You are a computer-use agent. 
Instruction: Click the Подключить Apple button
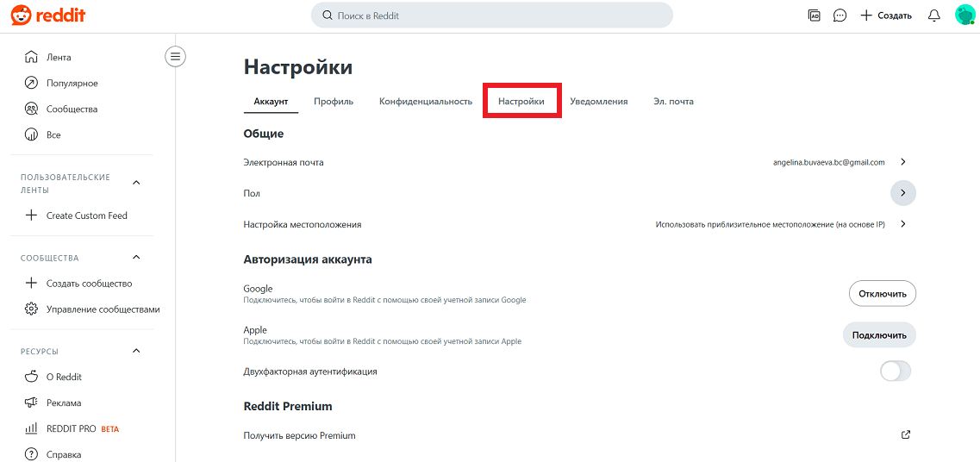click(x=879, y=334)
